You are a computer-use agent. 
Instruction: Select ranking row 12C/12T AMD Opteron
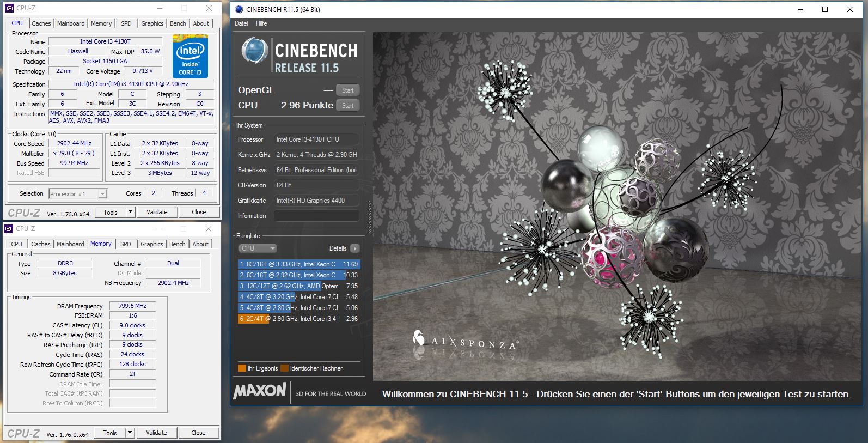(298, 286)
